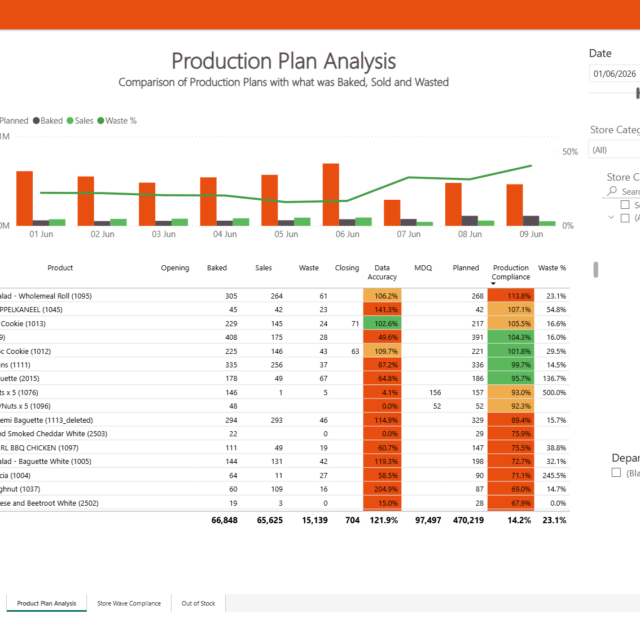Click the 245.5% Waste % cell

tap(554, 476)
